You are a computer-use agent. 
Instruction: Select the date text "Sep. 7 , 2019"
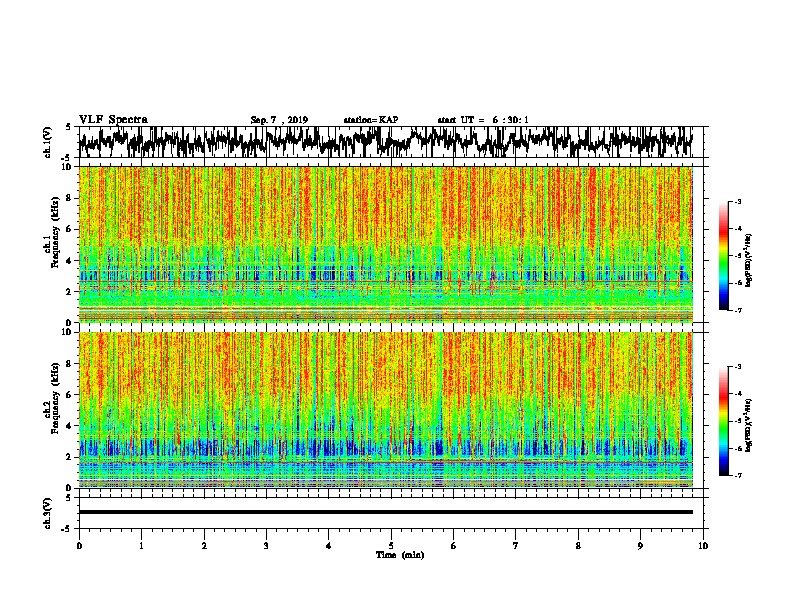tap(279, 120)
